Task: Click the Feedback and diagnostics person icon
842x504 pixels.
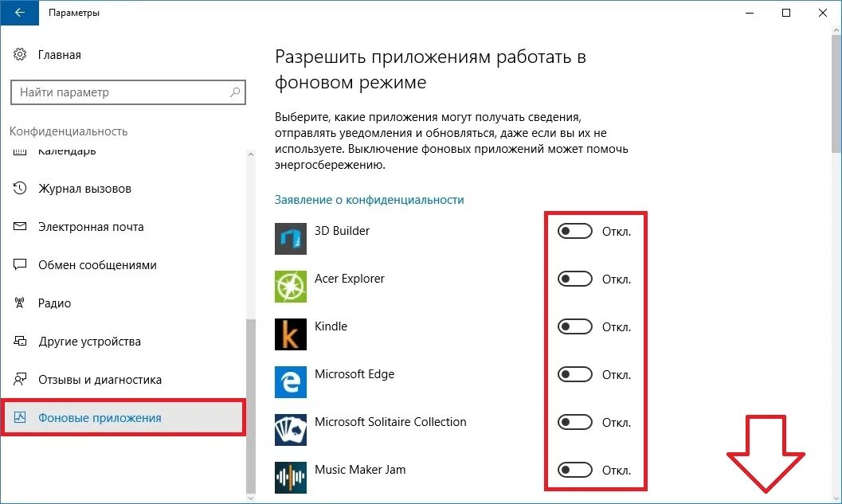Action: tap(20, 379)
